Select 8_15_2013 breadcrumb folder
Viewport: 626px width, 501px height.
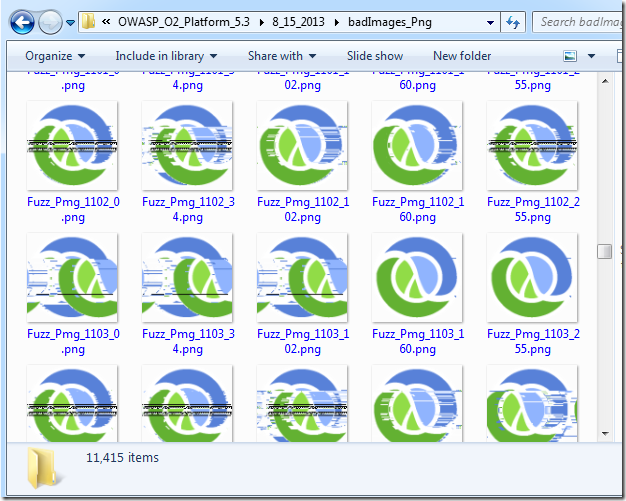pyautogui.click(x=298, y=22)
